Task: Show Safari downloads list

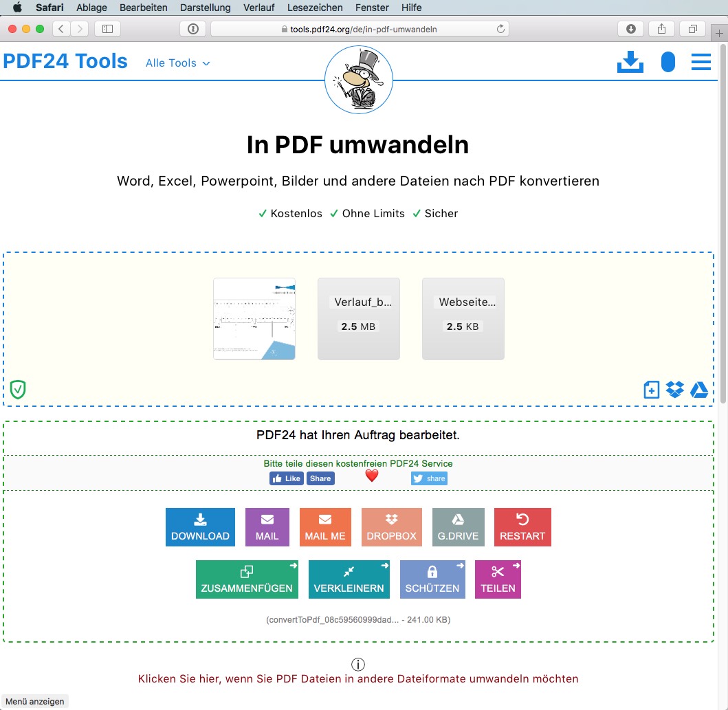Action: pyautogui.click(x=630, y=29)
